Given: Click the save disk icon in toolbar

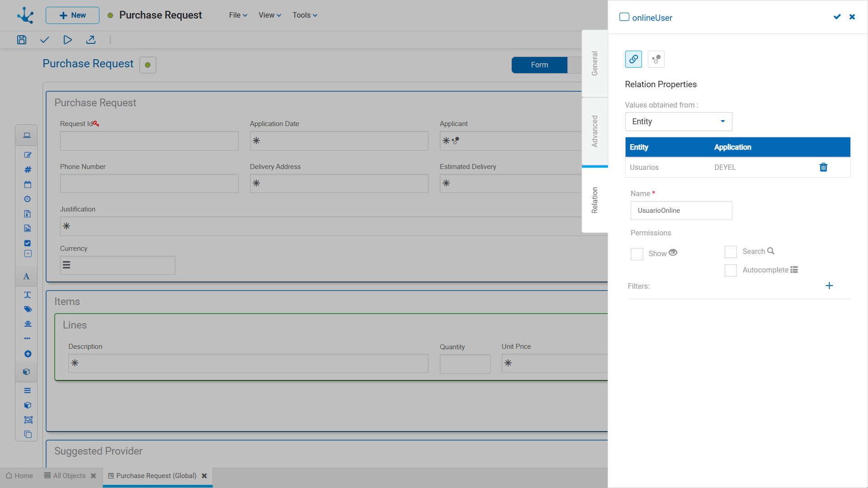Looking at the screenshot, I should point(22,40).
